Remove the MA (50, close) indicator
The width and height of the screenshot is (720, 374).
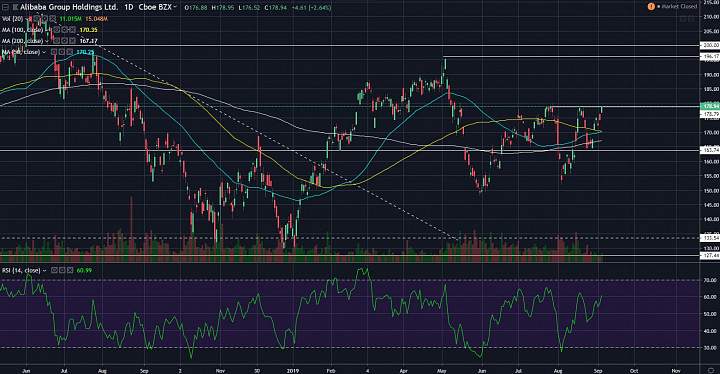pyautogui.click(x=69, y=52)
